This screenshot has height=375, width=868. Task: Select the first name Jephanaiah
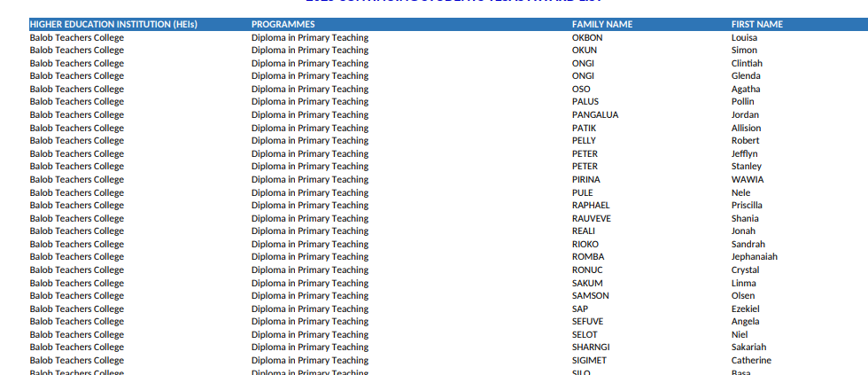(755, 256)
